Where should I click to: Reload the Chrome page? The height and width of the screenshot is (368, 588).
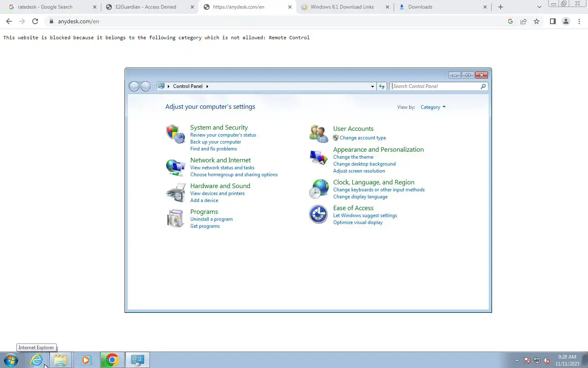point(35,21)
